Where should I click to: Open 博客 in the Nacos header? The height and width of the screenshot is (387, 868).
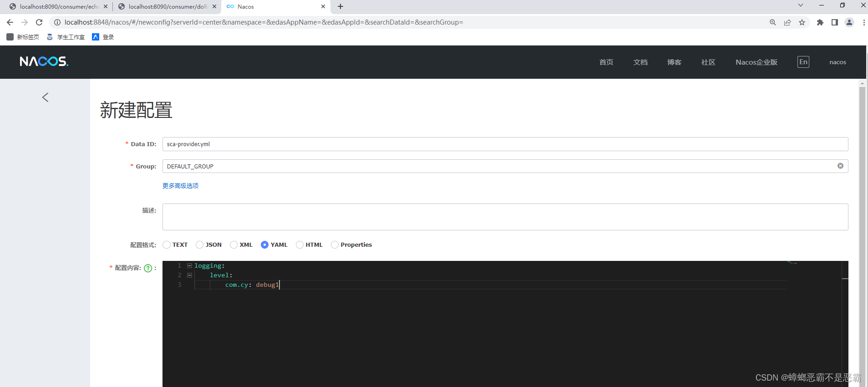tap(674, 62)
